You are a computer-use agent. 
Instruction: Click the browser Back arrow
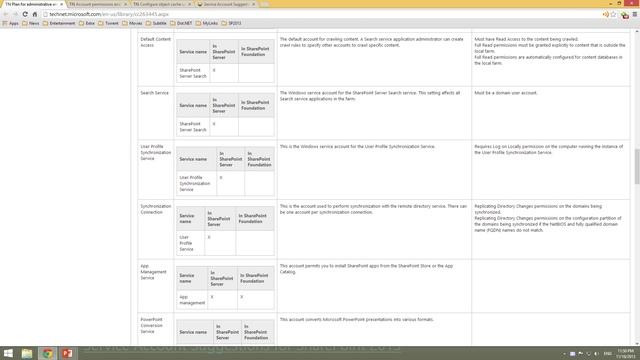click(6, 14)
